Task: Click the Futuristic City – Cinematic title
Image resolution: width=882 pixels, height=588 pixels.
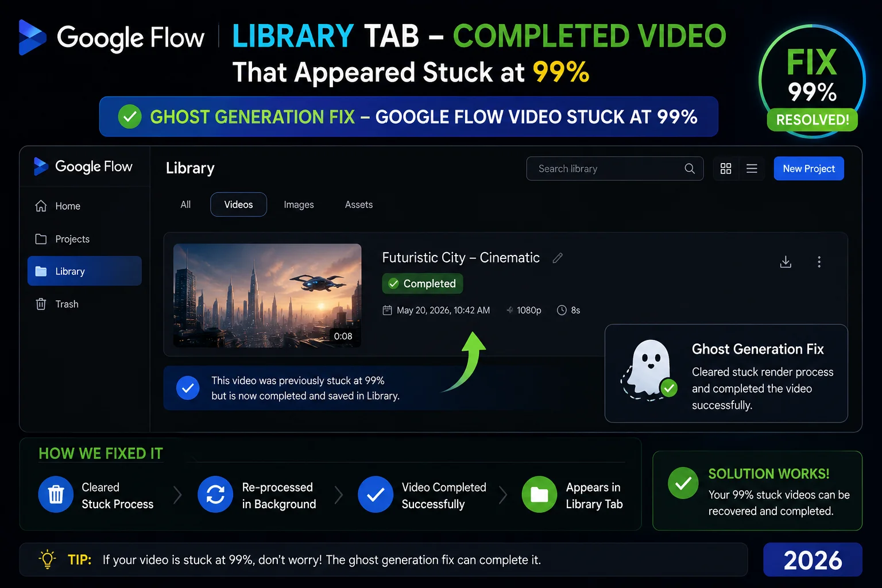Action: [461, 258]
